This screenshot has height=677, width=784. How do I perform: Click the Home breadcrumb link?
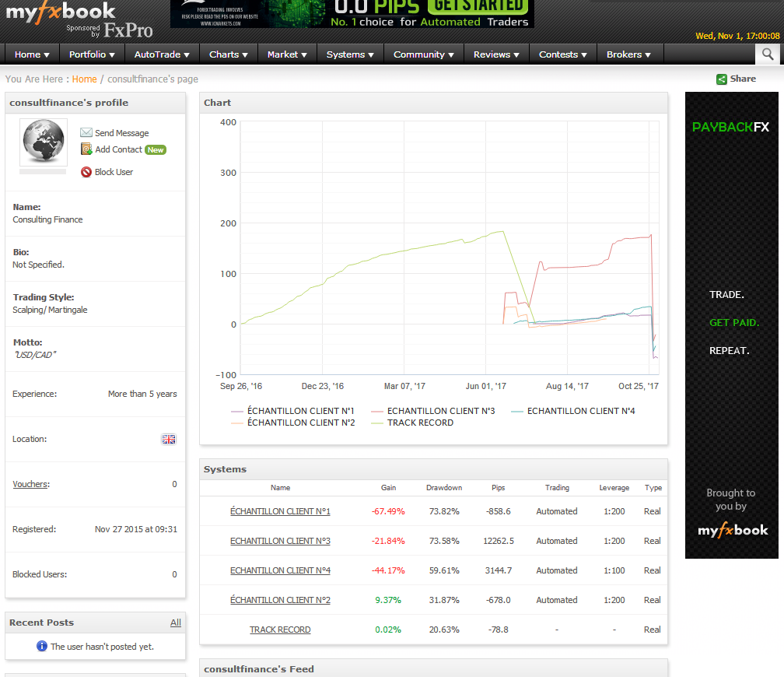click(84, 79)
